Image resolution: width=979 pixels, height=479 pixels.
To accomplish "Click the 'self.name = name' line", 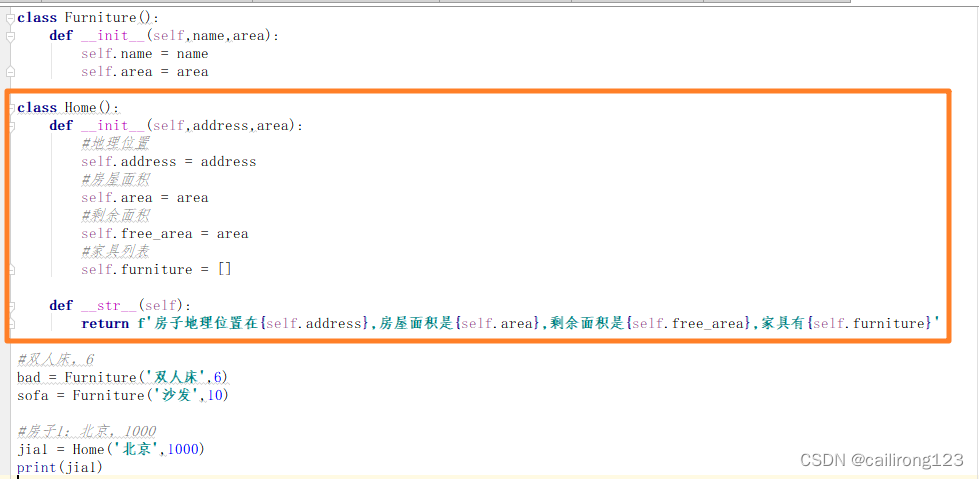I will click(x=144, y=54).
